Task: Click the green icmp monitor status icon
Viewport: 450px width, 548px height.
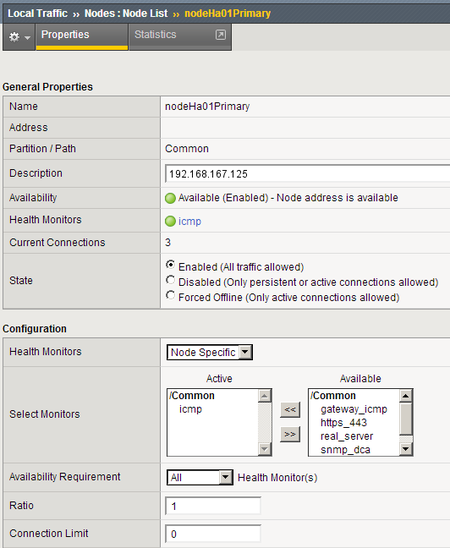Action: tap(170, 221)
